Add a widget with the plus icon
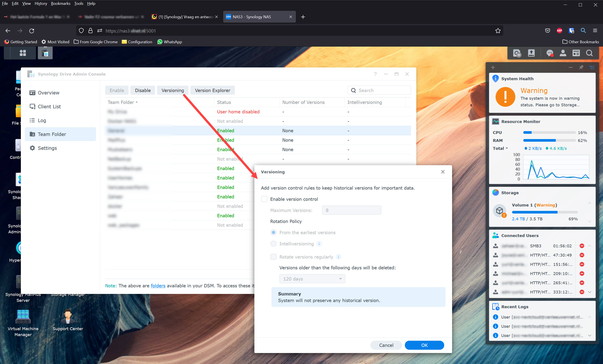Screen dimensions: 603x364 coord(493,67)
